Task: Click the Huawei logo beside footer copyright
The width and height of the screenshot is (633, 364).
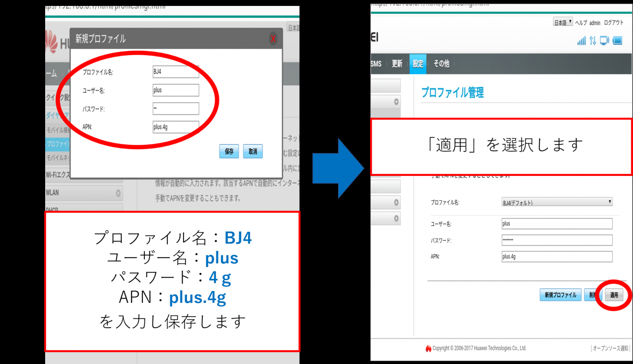Action: coord(428,348)
